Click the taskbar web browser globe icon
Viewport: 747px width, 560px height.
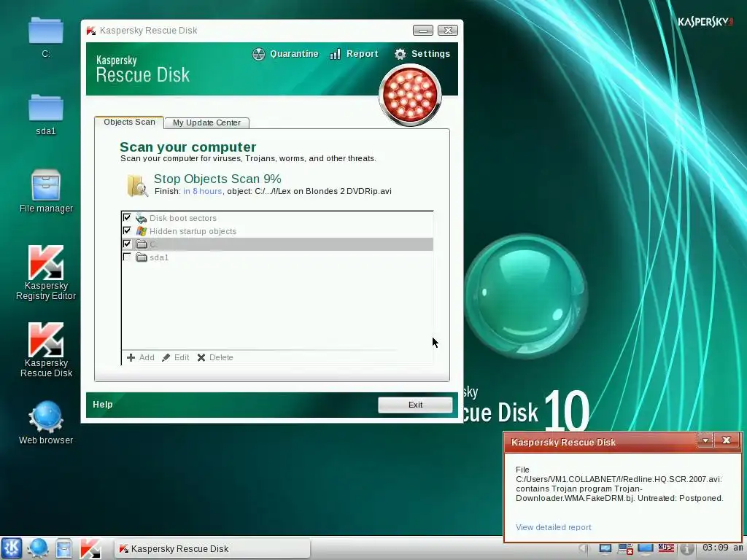pos(38,548)
